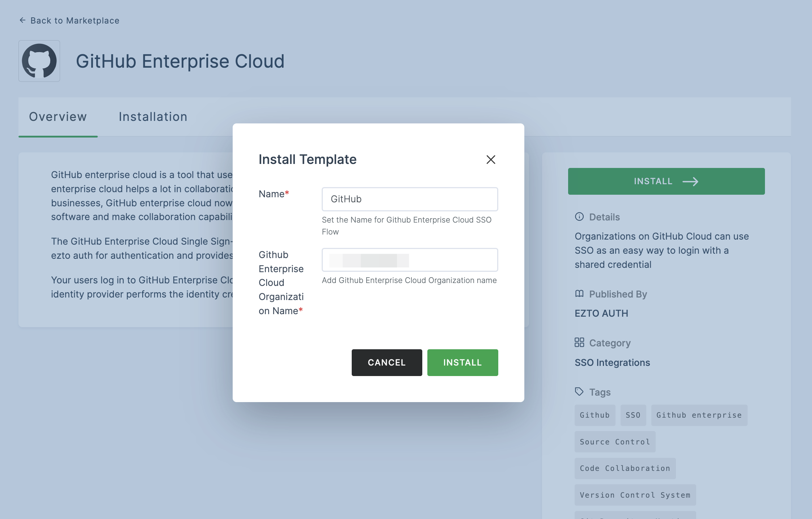
Task: Click the Category grid icon
Action: (579, 342)
